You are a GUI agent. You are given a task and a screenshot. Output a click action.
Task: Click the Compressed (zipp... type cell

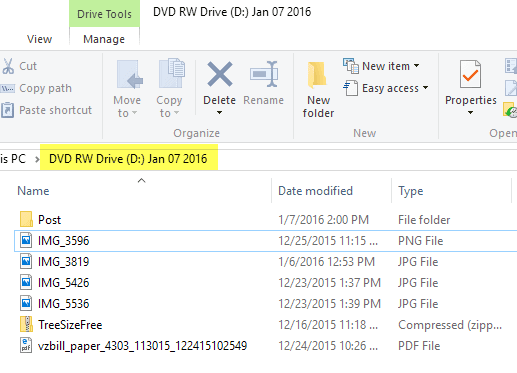coord(450,325)
